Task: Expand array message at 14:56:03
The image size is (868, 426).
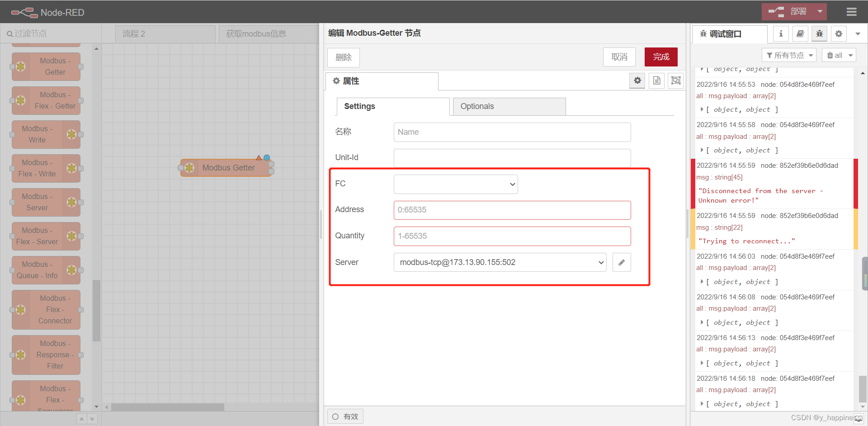Action: pos(702,282)
